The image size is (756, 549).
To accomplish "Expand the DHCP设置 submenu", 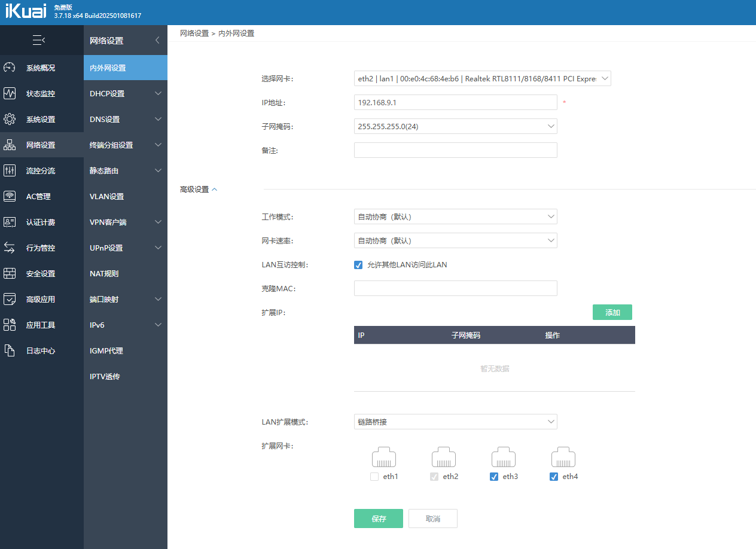I will tap(126, 93).
